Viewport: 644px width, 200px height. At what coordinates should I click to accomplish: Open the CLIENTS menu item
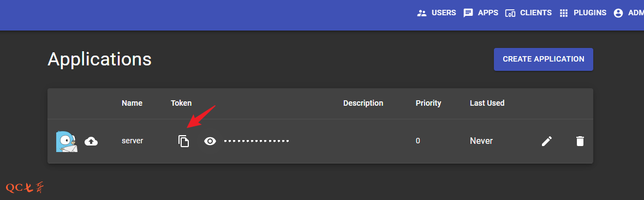pos(536,13)
